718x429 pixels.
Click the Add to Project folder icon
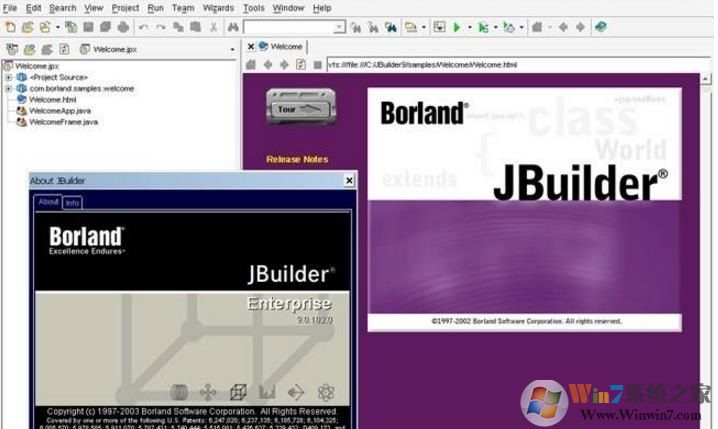coord(30,49)
